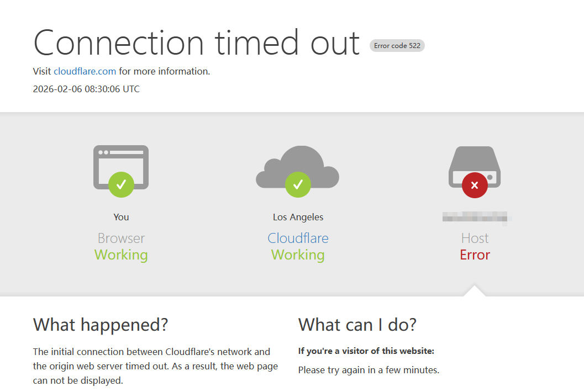The image size is (584, 392).
Task: Open the blue Cloudflare status link
Action: coord(298,239)
